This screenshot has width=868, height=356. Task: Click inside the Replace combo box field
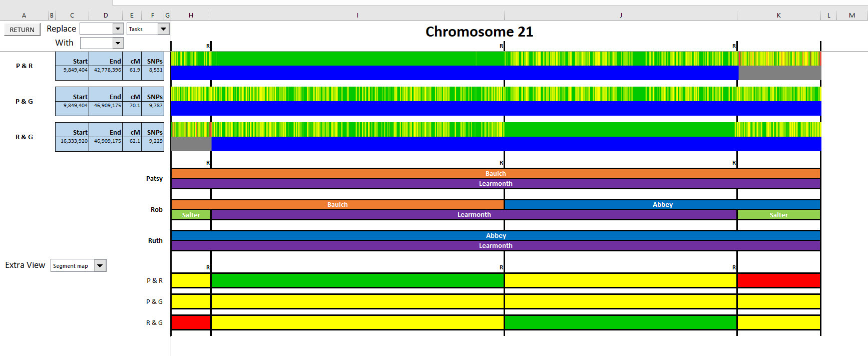pyautogui.click(x=97, y=29)
